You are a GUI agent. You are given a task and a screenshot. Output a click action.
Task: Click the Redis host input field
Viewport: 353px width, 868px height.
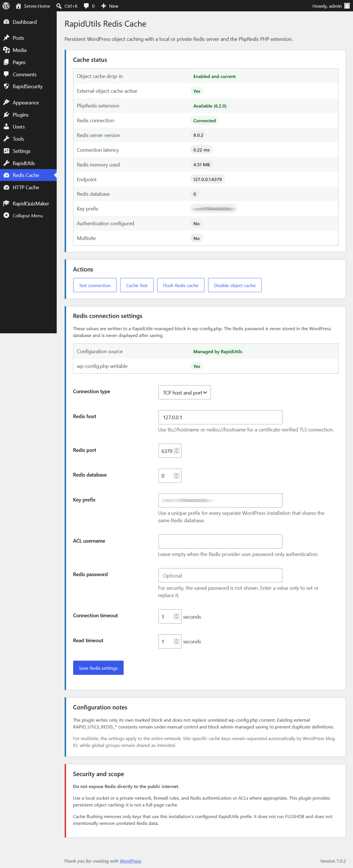220,417
